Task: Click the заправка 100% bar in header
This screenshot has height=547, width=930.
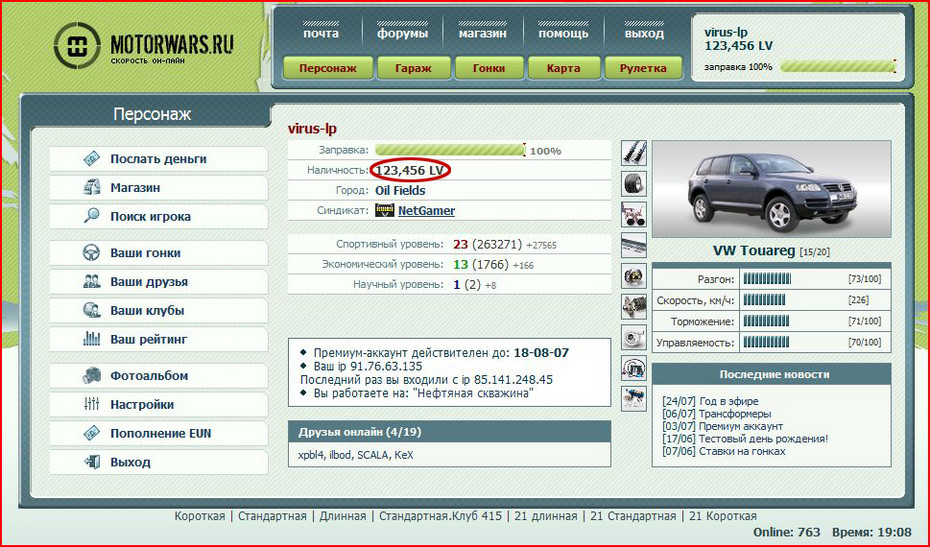Action: [837, 66]
